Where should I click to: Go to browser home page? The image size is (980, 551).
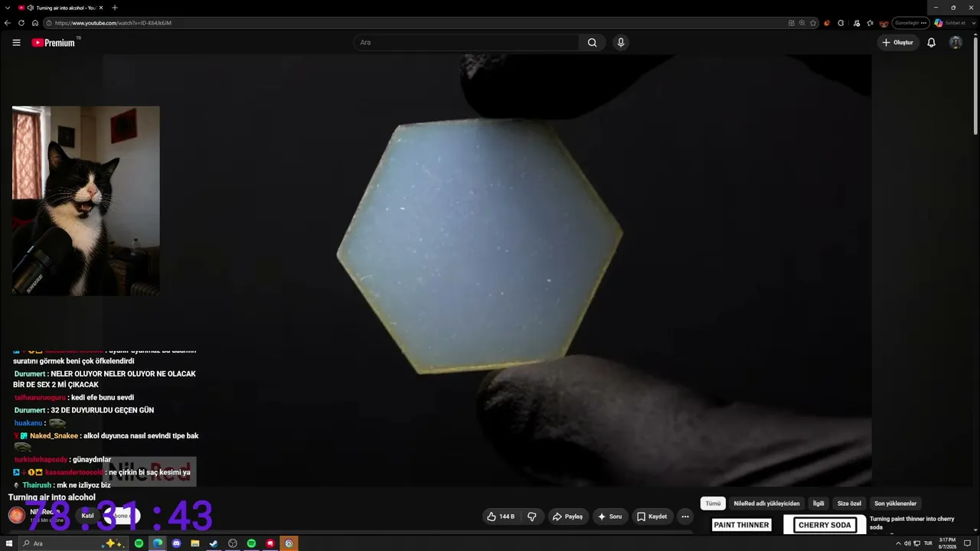pos(35,23)
